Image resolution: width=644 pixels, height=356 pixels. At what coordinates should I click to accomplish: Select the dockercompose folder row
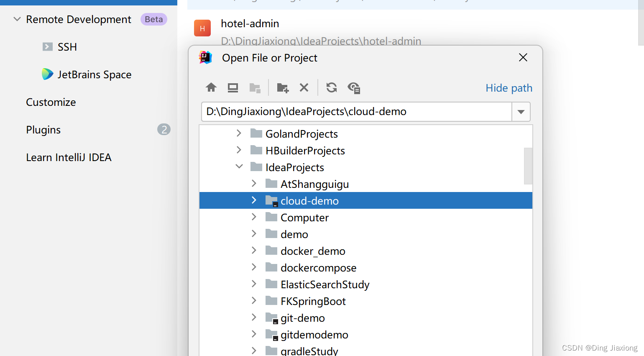[366, 267]
